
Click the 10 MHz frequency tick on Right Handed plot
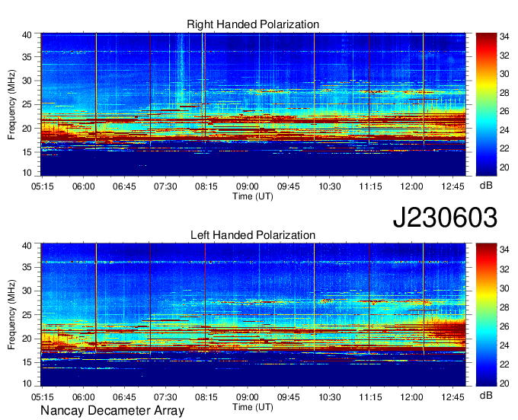[27, 173]
